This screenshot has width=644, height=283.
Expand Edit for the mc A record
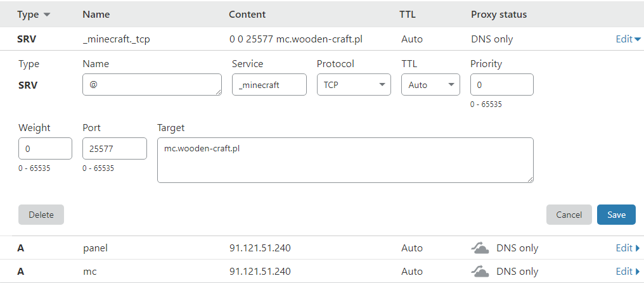(628, 272)
